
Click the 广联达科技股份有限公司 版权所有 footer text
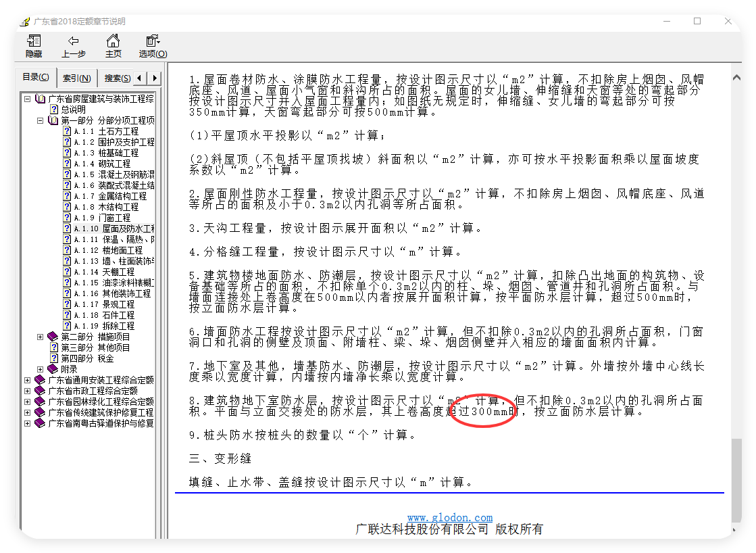(x=449, y=529)
